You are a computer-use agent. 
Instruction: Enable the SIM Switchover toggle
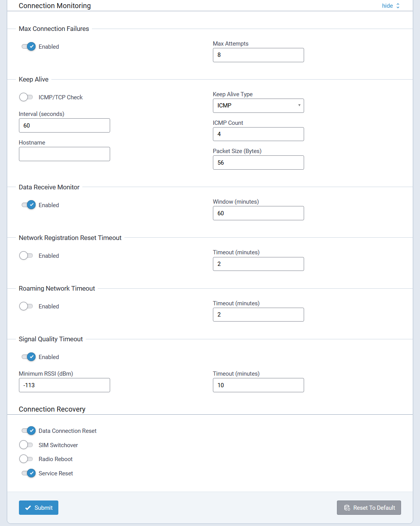[26, 445]
